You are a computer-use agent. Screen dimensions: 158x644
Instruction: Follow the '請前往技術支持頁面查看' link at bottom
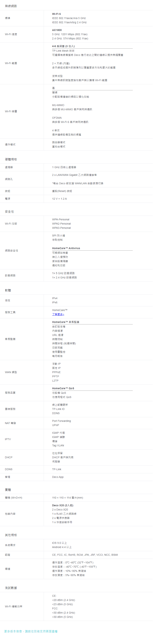[x=41, y=631]
